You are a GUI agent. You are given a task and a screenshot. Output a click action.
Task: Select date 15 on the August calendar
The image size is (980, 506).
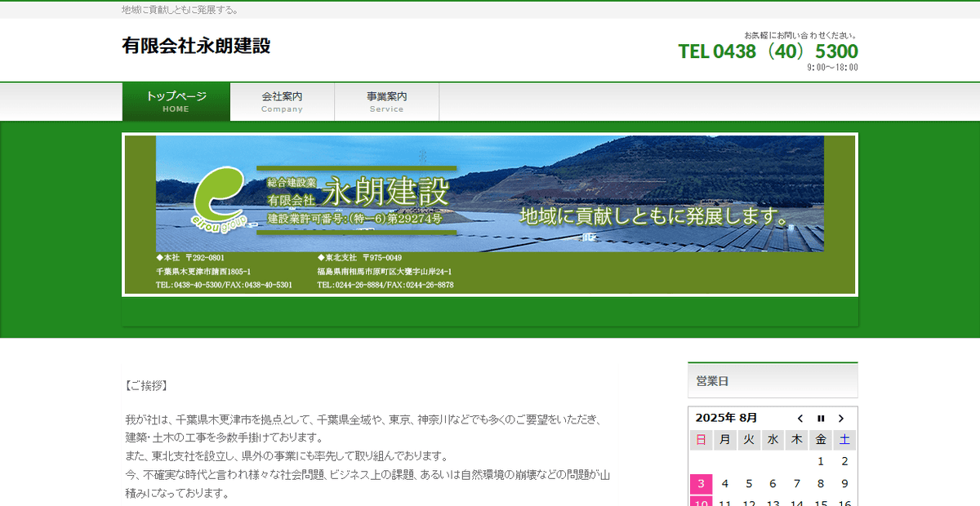pyautogui.click(x=820, y=504)
